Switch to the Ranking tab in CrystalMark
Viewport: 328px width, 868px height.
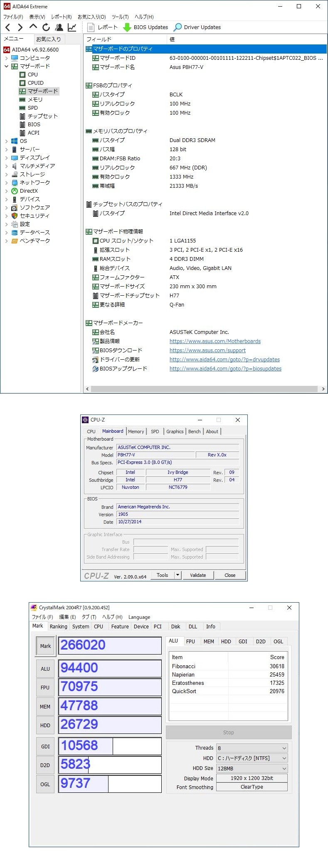[x=58, y=627]
